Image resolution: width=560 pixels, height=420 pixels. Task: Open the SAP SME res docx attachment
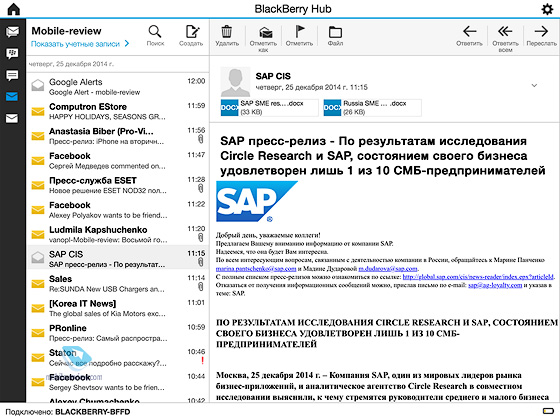click(269, 108)
